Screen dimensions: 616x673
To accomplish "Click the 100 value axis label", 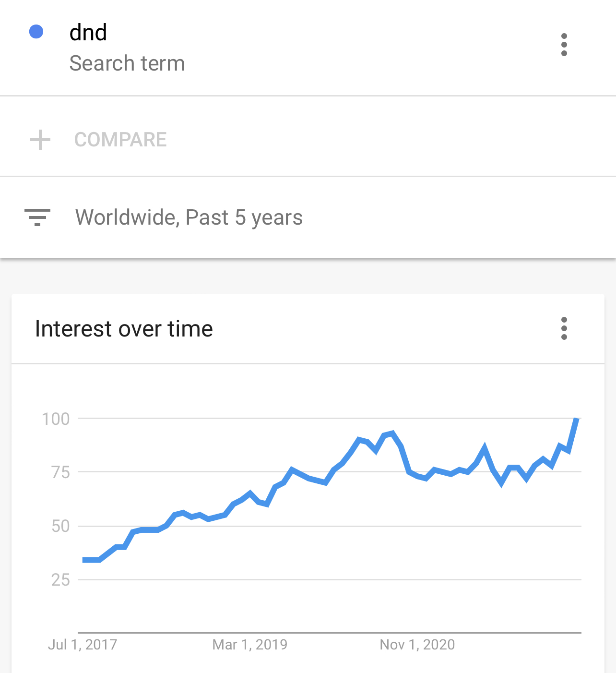I will 56,419.
